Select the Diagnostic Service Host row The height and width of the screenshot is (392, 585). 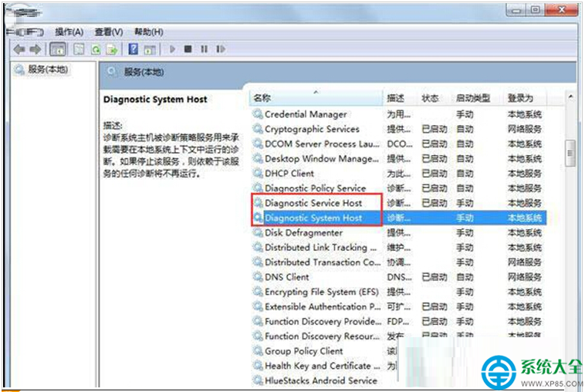(x=399, y=203)
